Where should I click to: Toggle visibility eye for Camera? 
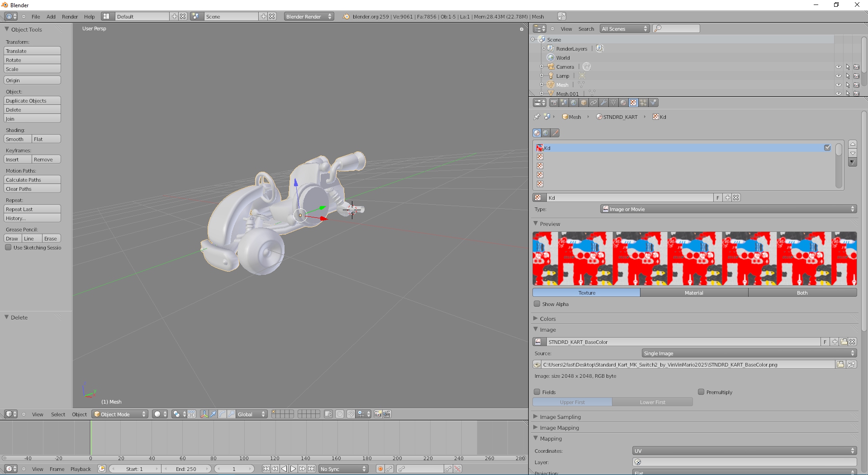(x=839, y=67)
